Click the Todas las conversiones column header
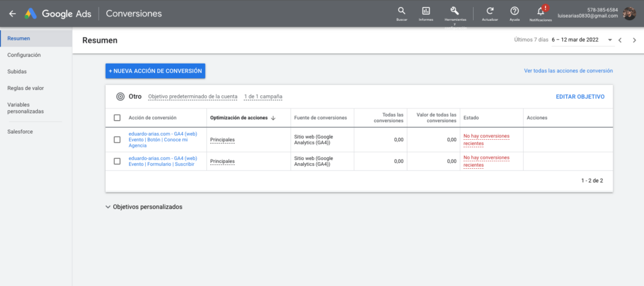 click(x=387, y=118)
